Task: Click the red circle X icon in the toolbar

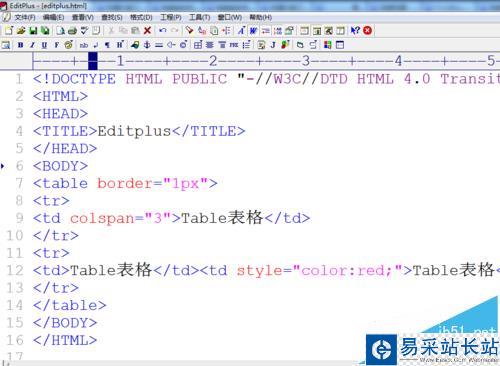Action: (x=368, y=31)
